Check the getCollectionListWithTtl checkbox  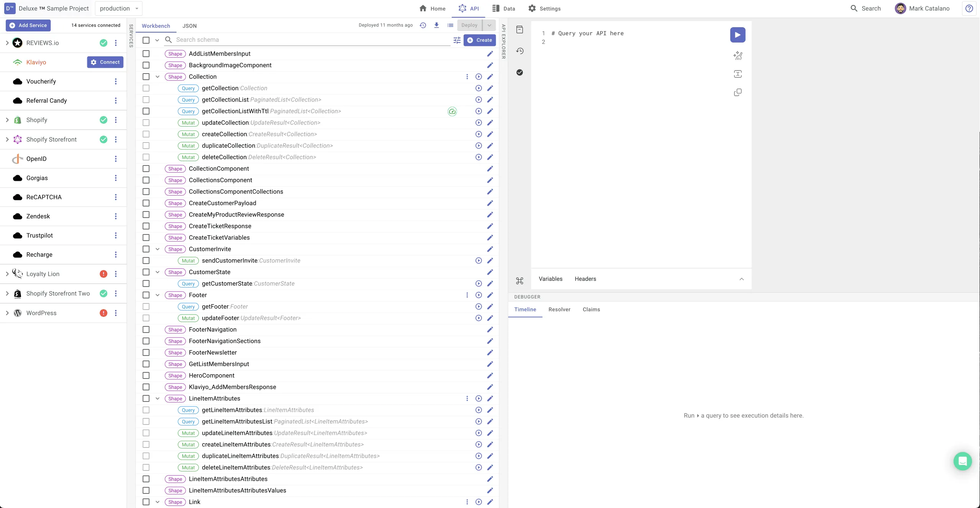[146, 111]
